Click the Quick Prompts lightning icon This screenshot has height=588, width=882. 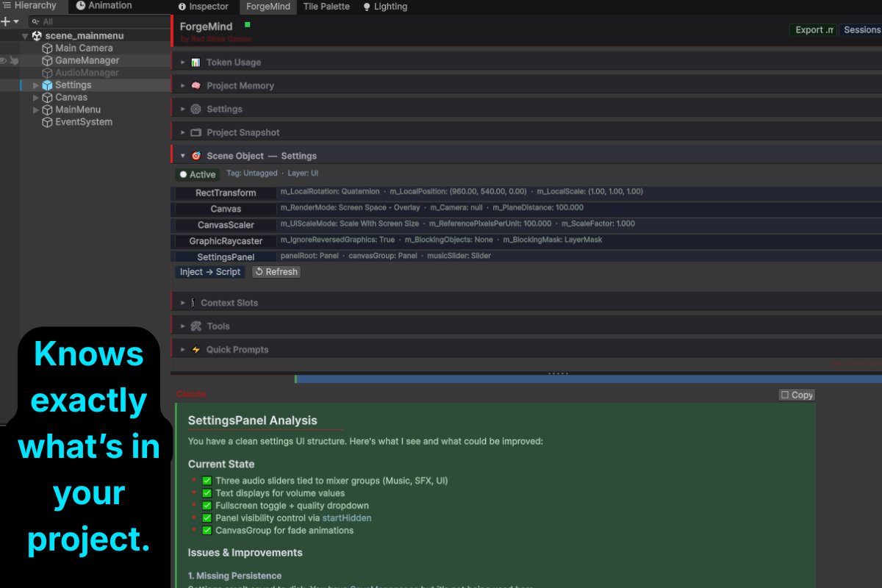point(196,350)
